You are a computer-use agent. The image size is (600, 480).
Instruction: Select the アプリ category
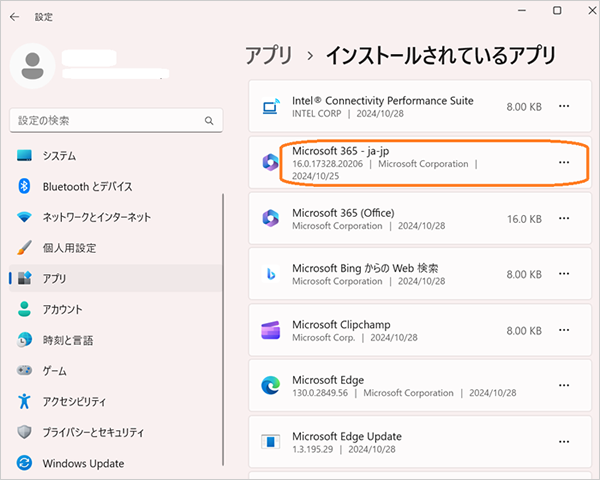[115, 278]
